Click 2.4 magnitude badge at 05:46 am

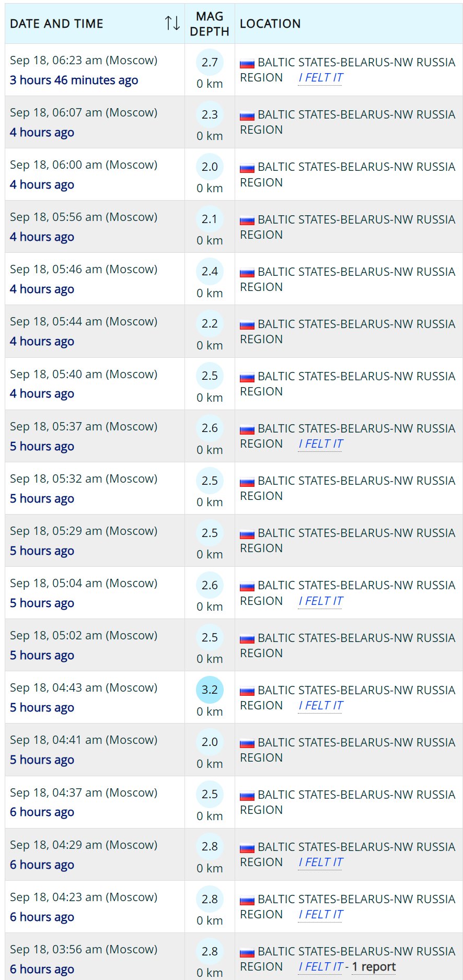click(x=210, y=271)
